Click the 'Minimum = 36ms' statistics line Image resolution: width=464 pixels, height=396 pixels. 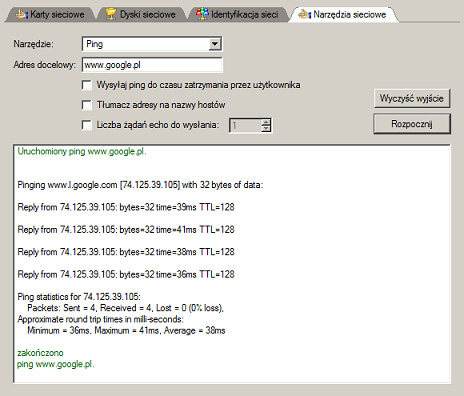(126, 331)
